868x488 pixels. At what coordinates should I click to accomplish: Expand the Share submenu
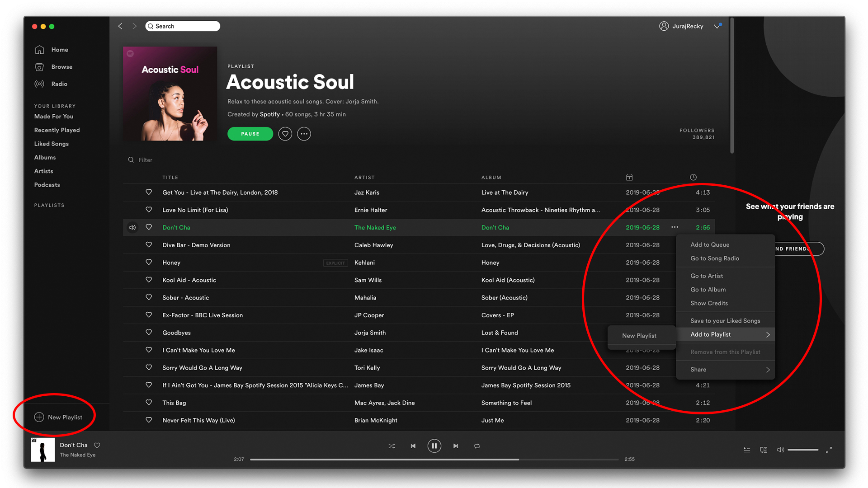[726, 370]
